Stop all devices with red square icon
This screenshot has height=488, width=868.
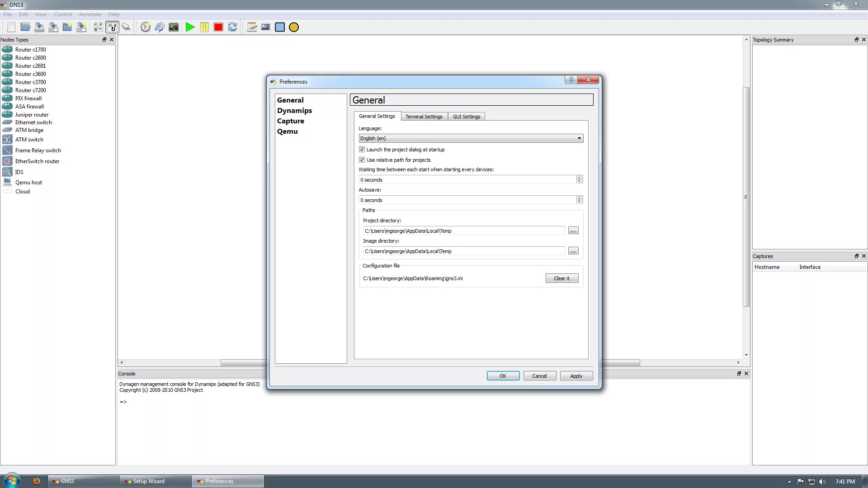click(218, 27)
